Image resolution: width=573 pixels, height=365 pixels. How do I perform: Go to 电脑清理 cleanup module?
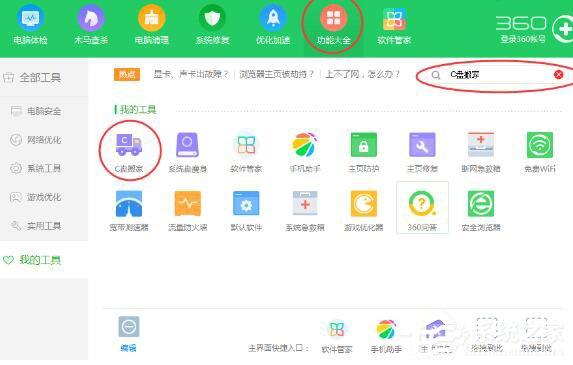click(151, 25)
